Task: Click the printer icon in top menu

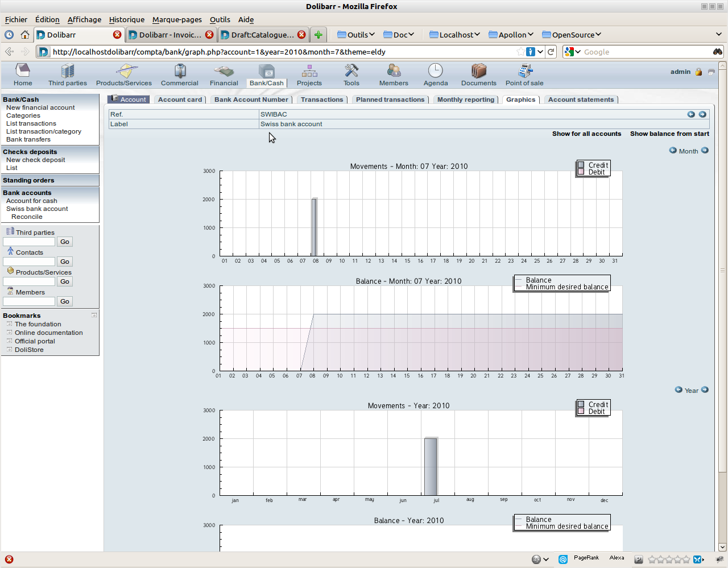Action: [x=711, y=72]
